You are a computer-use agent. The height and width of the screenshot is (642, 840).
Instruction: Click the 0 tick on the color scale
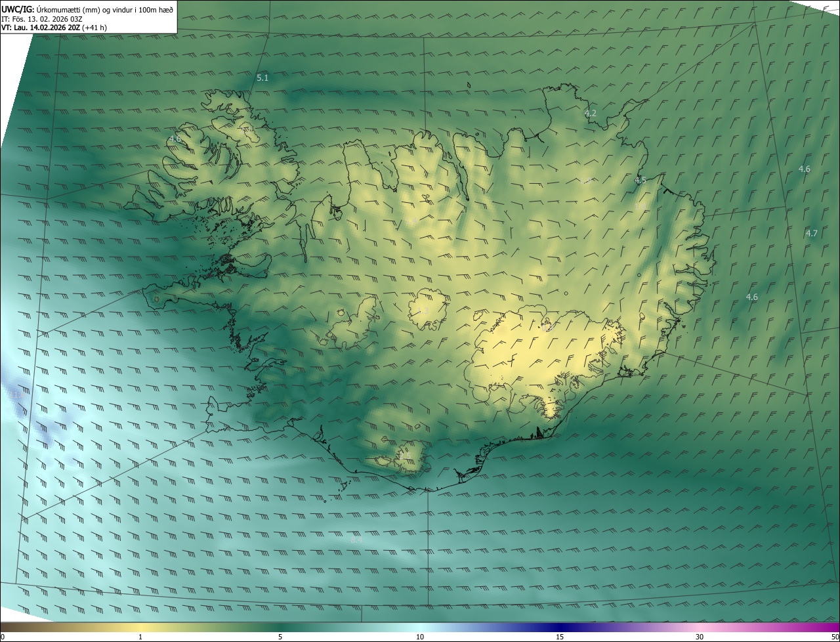(x=3, y=637)
